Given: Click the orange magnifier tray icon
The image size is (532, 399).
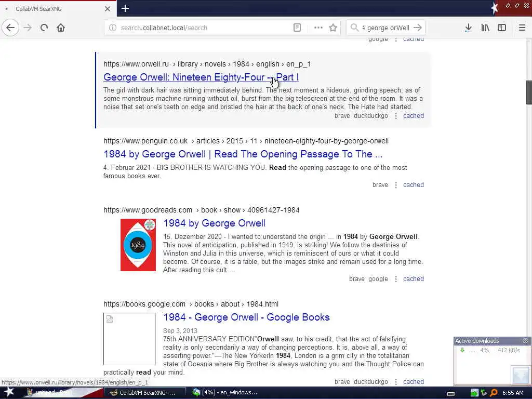Looking at the screenshot, I should click(494, 393).
